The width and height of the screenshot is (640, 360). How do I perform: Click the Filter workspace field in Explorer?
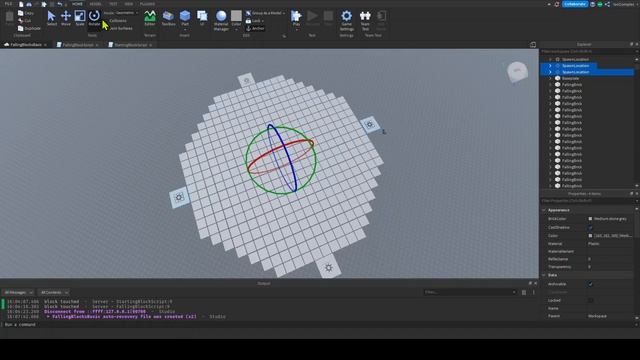click(x=587, y=51)
